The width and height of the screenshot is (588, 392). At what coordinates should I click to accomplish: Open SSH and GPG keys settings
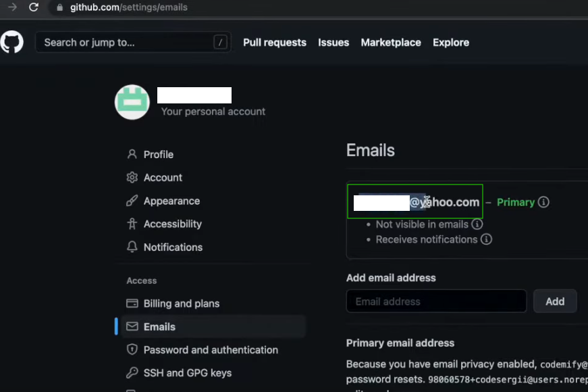(x=187, y=372)
